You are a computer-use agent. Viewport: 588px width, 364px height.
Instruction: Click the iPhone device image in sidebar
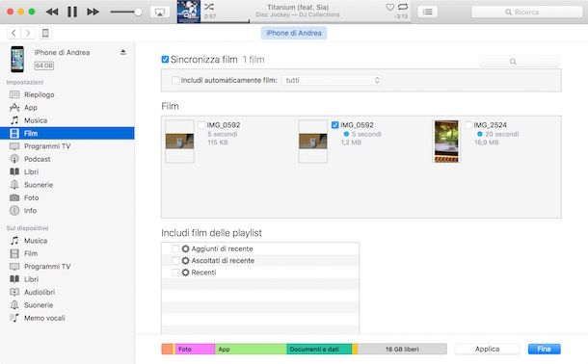point(17,59)
